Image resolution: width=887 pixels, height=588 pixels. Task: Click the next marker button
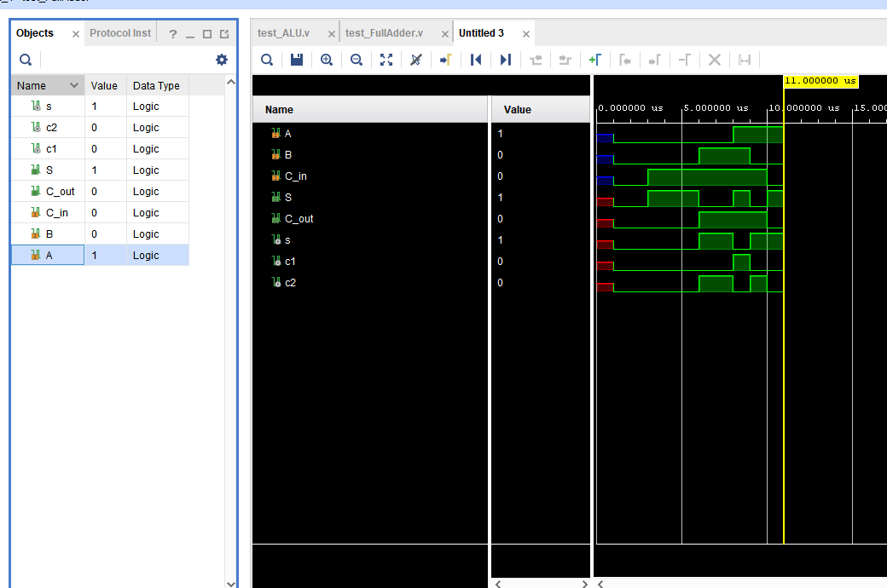[x=654, y=60]
